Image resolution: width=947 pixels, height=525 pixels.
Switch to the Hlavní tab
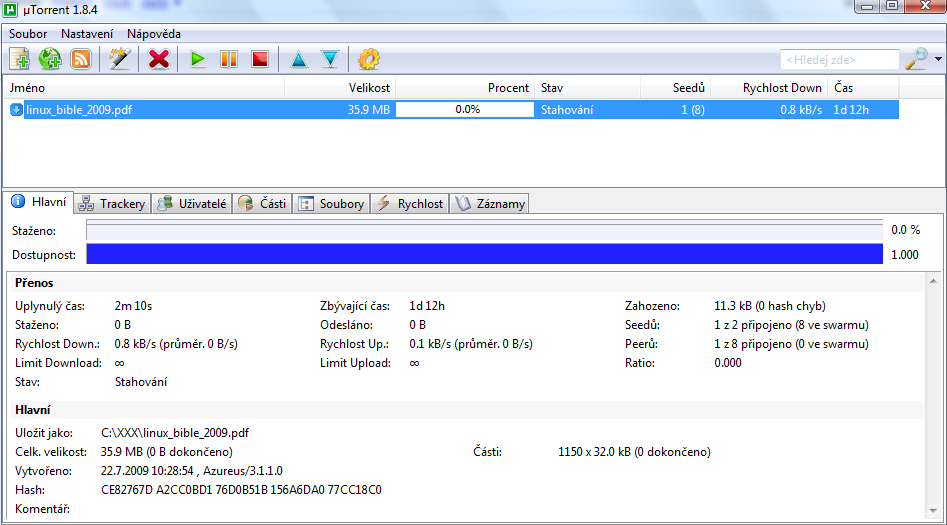coord(39,202)
